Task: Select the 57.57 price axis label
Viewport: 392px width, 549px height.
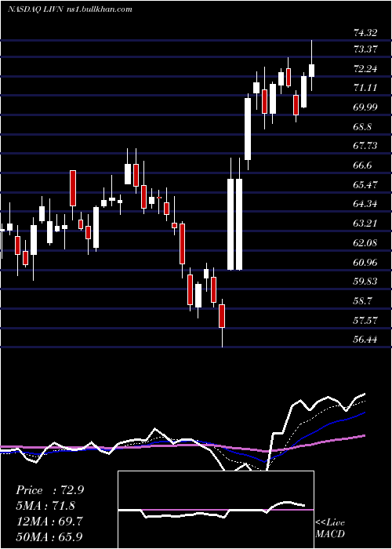Action: [x=365, y=321]
